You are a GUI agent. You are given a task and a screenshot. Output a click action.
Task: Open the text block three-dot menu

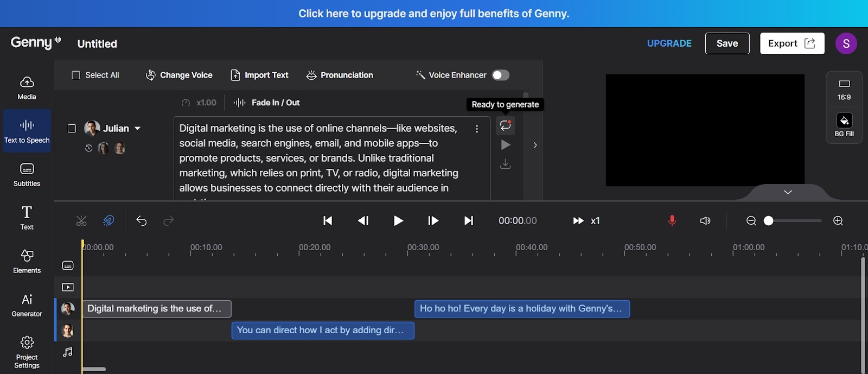tap(477, 129)
